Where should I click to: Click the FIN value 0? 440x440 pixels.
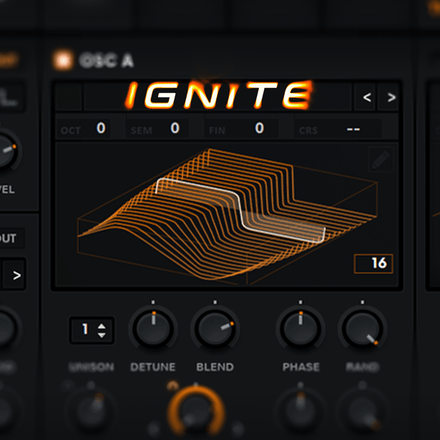pyautogui.click(x=259, y=128)
